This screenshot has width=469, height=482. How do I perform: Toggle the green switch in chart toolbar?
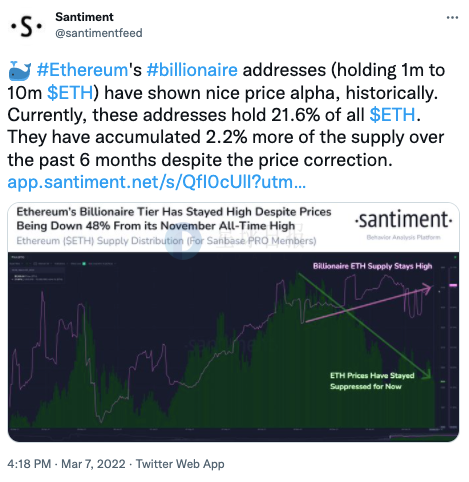point(84,264)
